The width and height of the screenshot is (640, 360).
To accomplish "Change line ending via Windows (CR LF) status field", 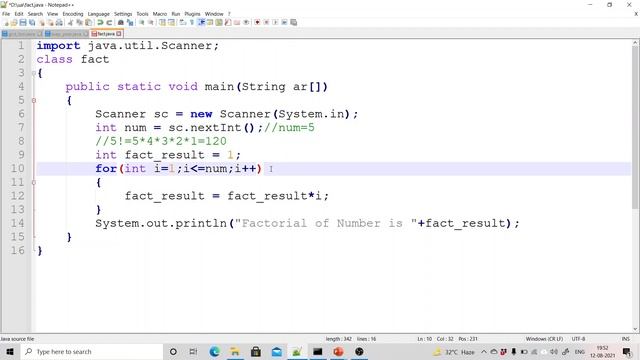I will tap(544, 339).
